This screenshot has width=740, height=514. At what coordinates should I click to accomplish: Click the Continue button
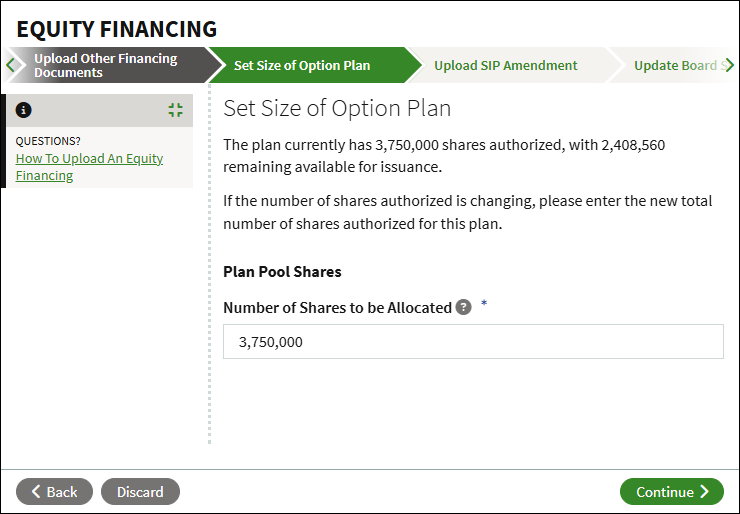click(672, 491)
